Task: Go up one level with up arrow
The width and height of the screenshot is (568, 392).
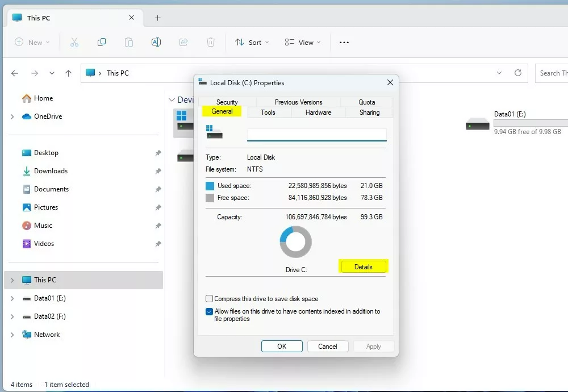Action: pos(69,73)
